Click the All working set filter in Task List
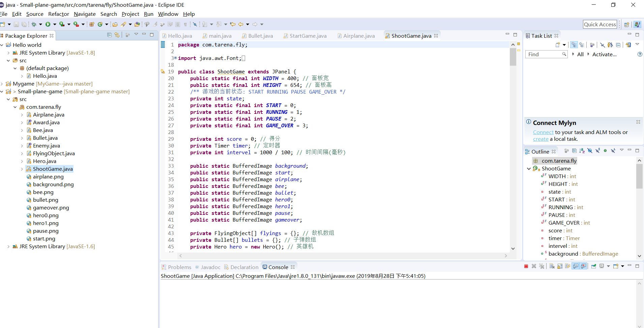 point(580,55)
